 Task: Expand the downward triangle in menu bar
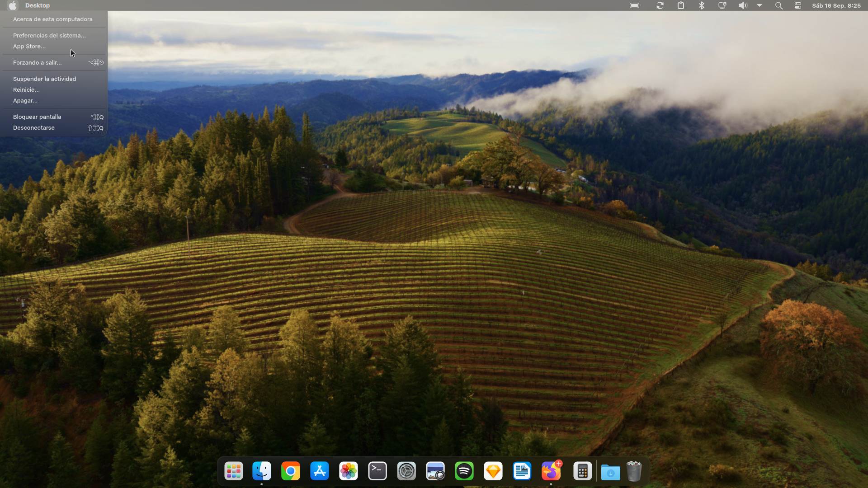(759, 5)
